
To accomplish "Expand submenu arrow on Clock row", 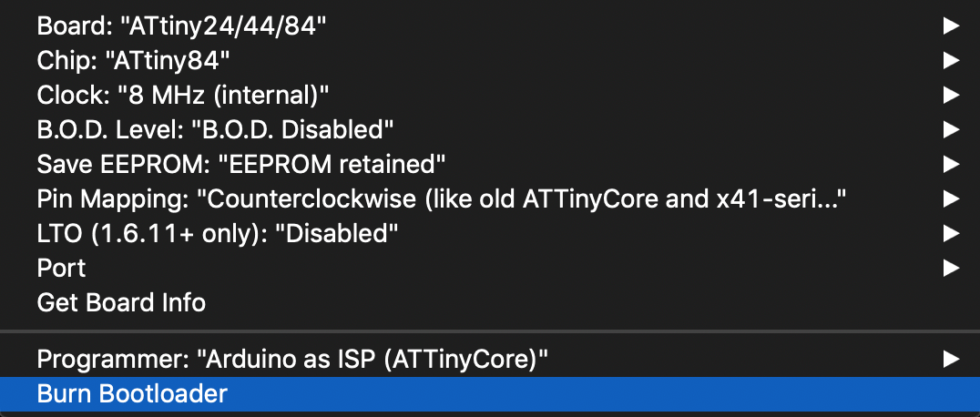I will coord(951,95).
